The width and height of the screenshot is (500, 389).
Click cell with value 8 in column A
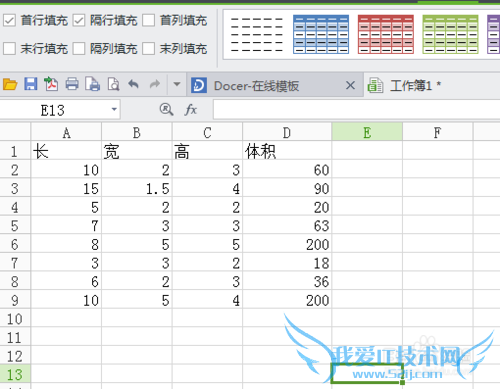pos(66,244)
